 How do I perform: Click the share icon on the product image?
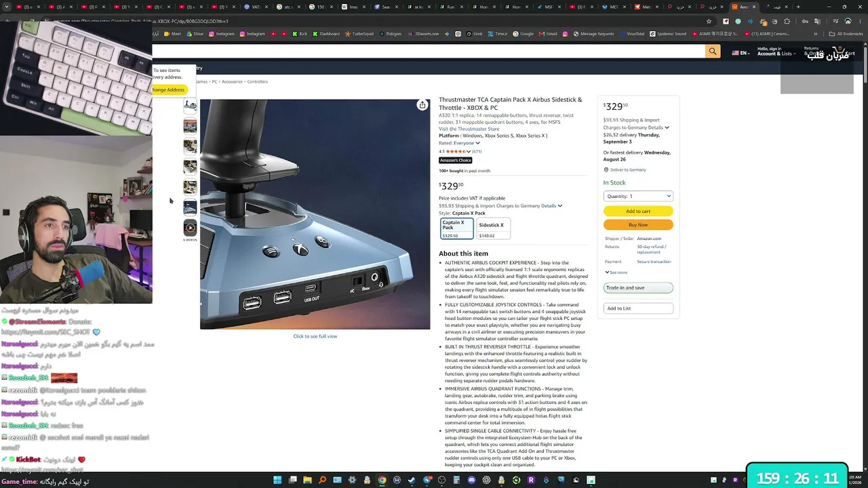422,105
